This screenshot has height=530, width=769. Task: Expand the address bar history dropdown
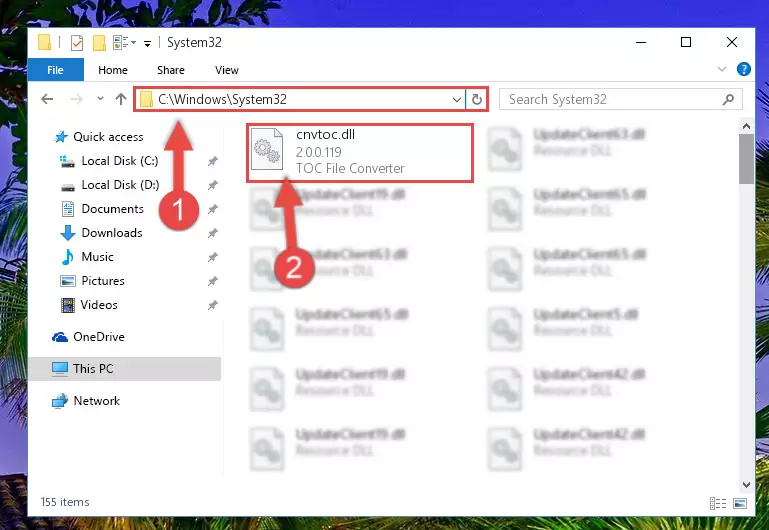[x=457, y=100]
